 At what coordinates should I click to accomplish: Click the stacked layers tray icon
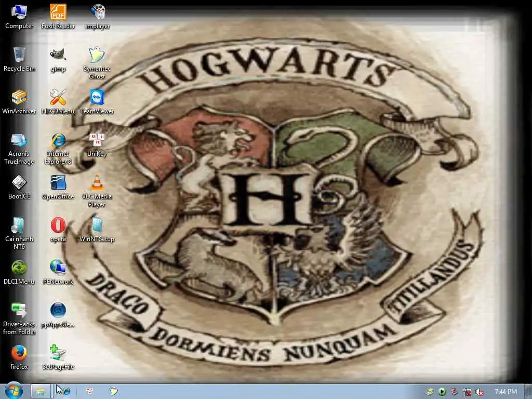click(x=430, y=392)
